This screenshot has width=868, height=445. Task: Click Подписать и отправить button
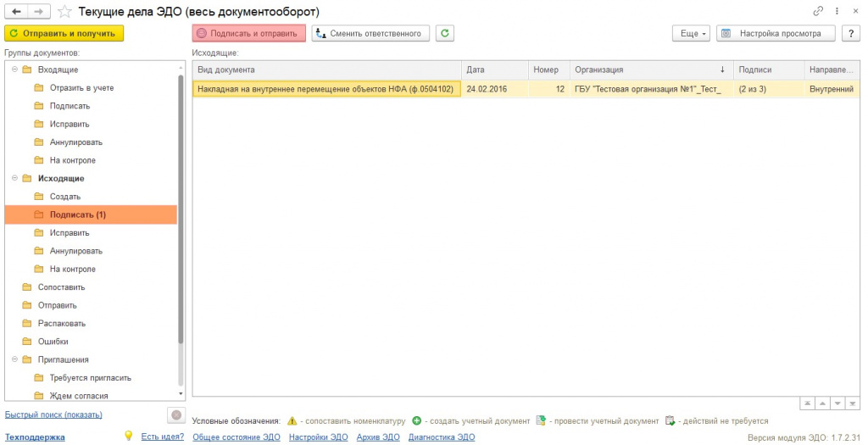point(248,33)
